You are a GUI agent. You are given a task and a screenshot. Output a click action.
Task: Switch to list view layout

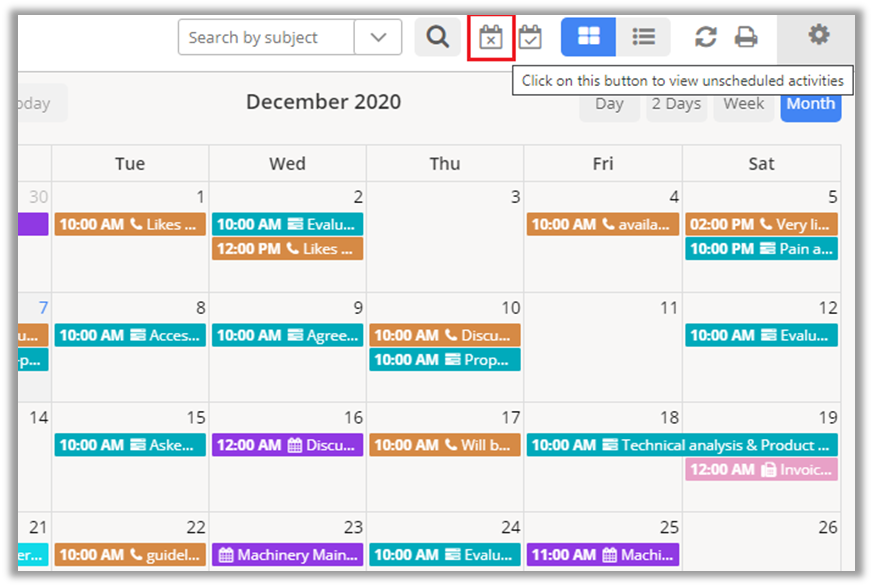point(643,37)
